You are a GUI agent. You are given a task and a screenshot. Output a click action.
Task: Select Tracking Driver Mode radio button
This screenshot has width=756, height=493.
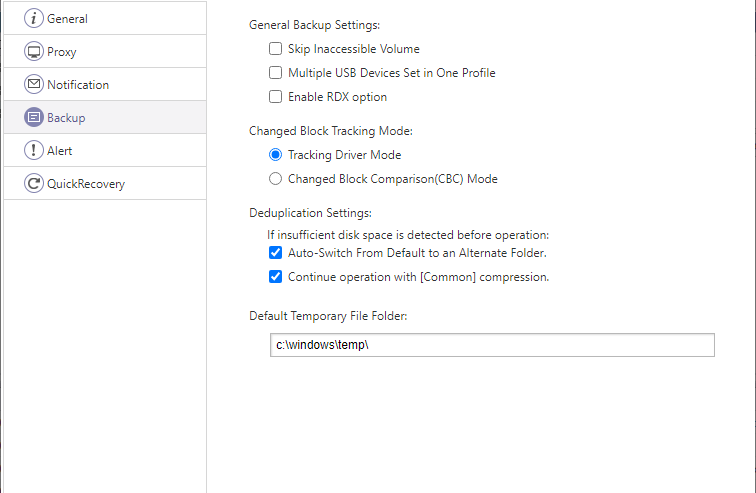276,155
